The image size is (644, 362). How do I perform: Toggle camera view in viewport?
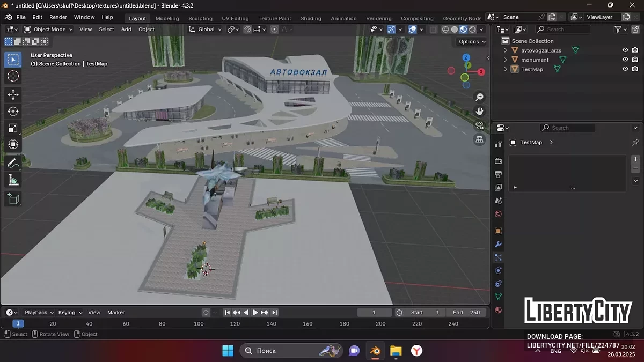pyautogui.click(x=479, y=125)
